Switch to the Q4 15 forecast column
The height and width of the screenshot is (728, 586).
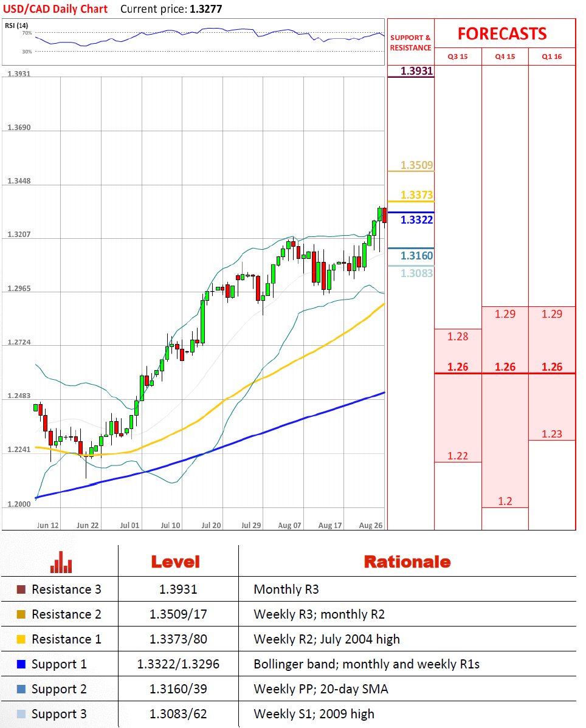point(505,57)
